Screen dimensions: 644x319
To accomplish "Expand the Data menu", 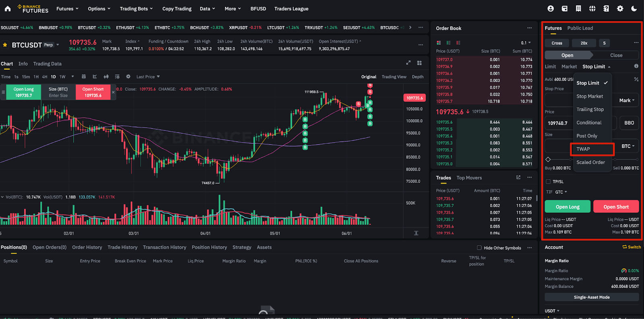I will (x=208, y=8).
